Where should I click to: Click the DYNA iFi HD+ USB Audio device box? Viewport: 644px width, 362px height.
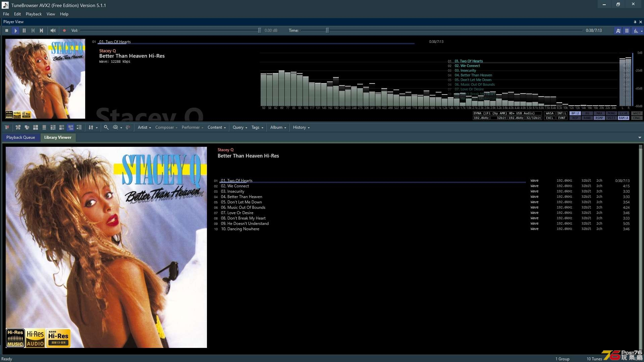(507, 113)
